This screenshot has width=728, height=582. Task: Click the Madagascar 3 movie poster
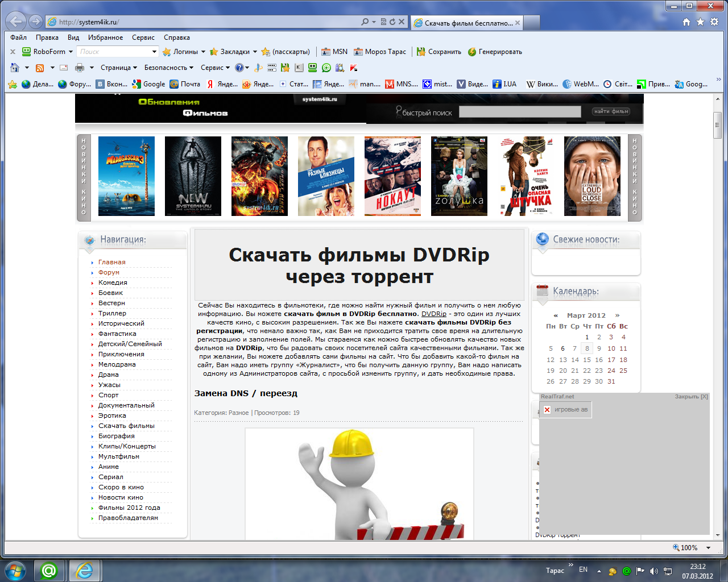pos(126,176)
